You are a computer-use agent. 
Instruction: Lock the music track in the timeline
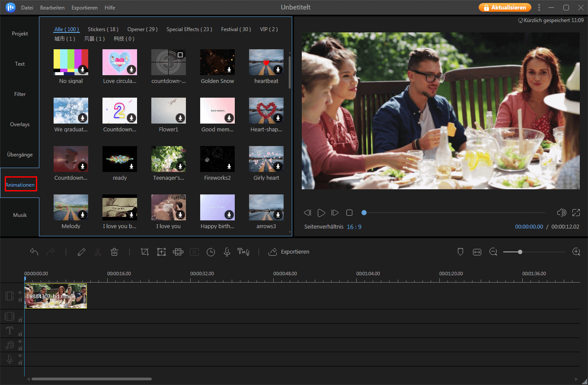20,348
